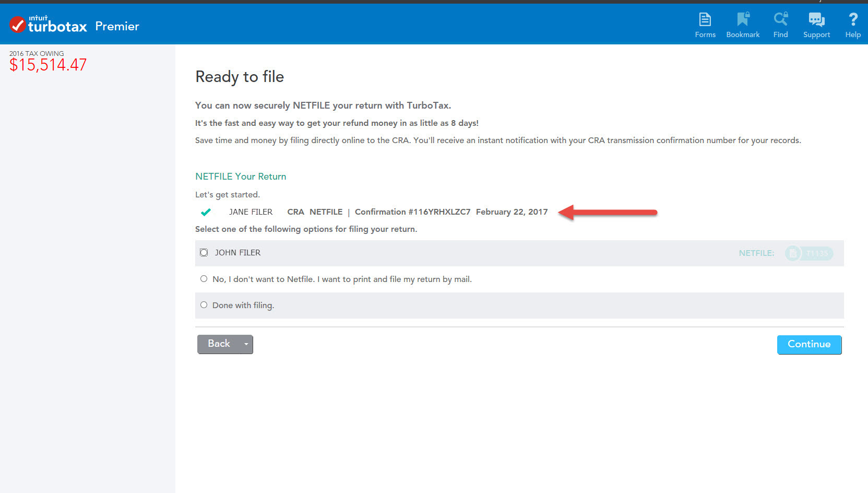Open the Find tool

[781, 25]
